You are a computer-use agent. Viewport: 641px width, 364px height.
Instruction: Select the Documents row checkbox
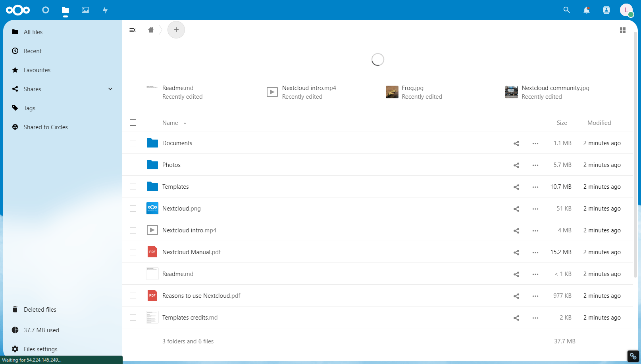[133, 143]
